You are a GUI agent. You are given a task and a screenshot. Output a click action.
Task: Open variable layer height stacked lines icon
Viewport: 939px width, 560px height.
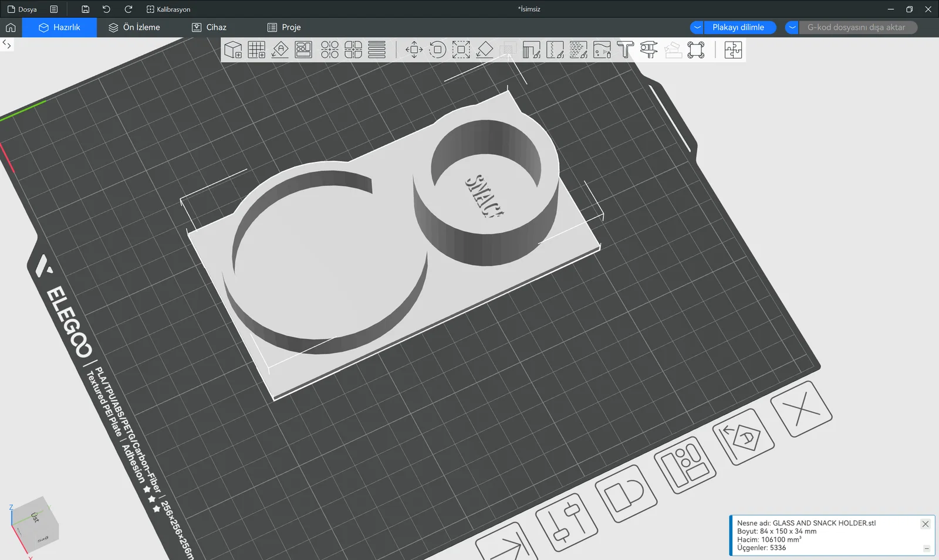pyautogui.click(x=377, y=50)
